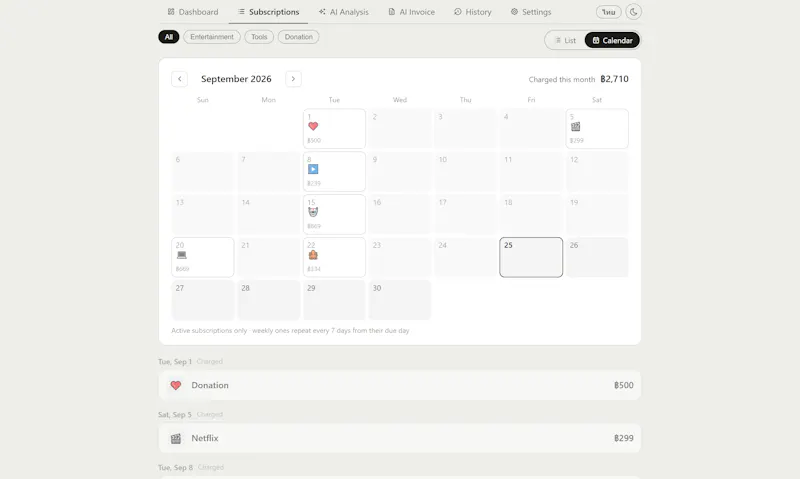The width and height of the screenshot is (800, 479).
Task: Go to the History tab
Action: [x=472, y=12]
